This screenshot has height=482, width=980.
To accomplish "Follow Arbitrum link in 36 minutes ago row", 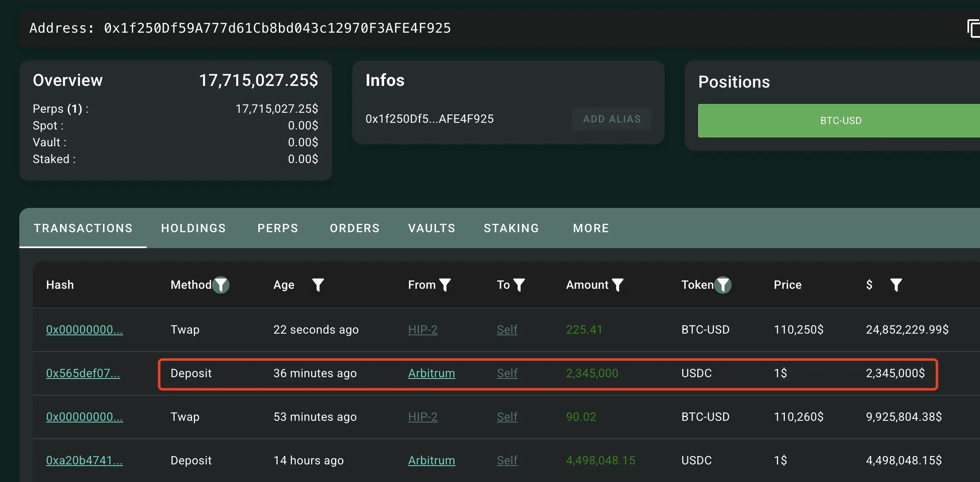I will [431, 373].
